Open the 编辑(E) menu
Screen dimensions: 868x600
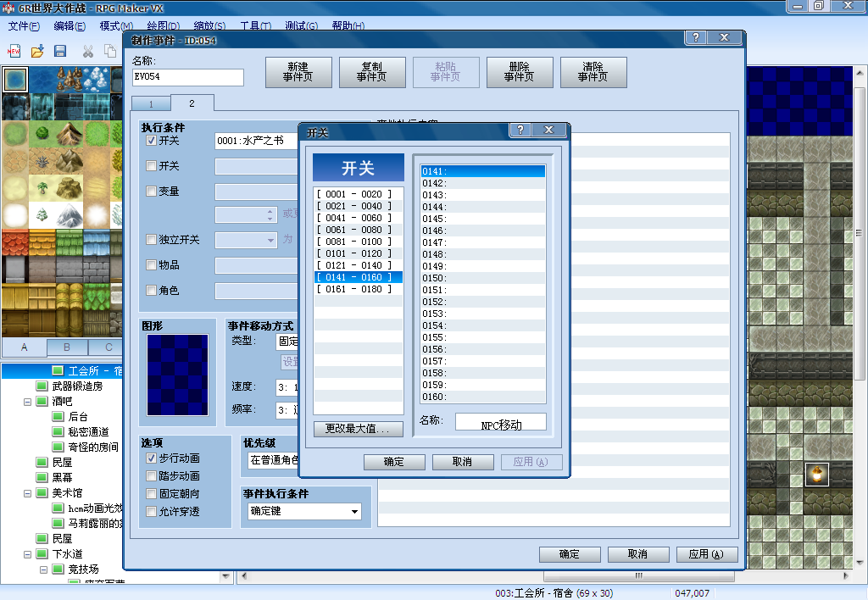(x=70, y=26)
